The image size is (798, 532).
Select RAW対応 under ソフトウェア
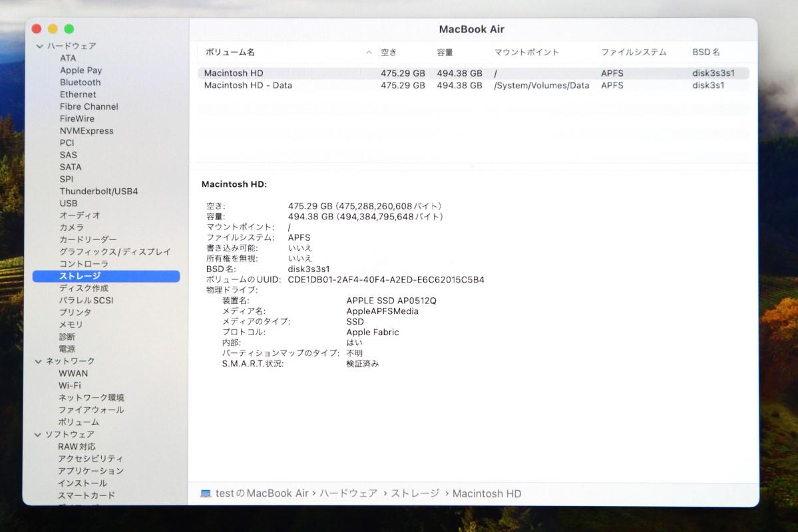[x=77, y=447]
